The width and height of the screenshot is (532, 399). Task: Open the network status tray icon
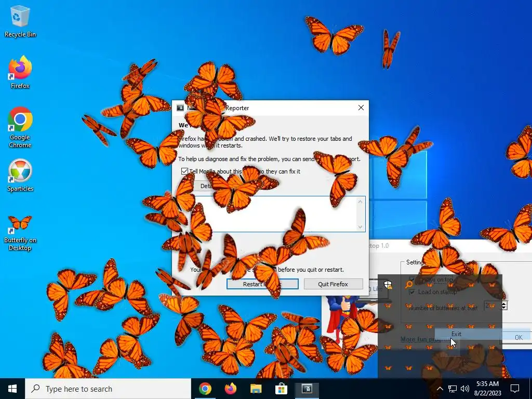point(453,389)
